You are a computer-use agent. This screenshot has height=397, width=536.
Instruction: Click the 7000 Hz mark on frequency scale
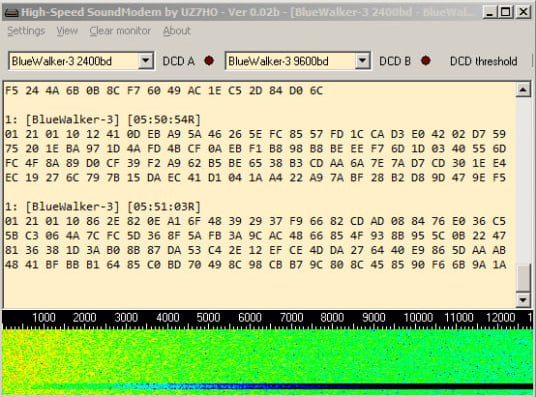(x=291, y=318)
